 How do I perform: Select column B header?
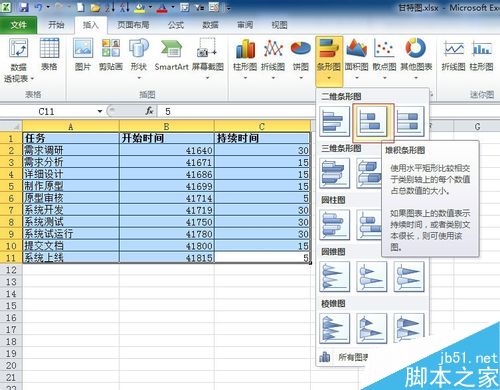(166, 126)
